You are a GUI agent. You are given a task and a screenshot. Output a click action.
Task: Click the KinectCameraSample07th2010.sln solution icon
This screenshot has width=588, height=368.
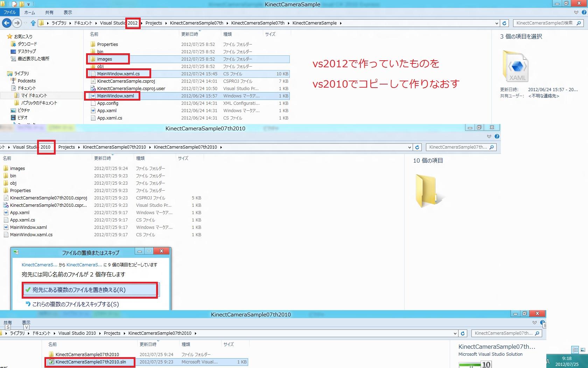tap(51, 362)
